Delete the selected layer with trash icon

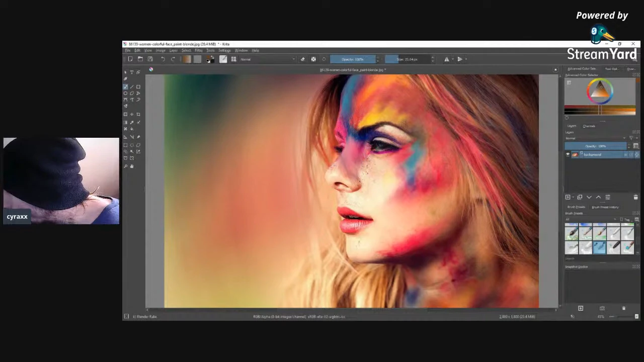coord(635,198)
